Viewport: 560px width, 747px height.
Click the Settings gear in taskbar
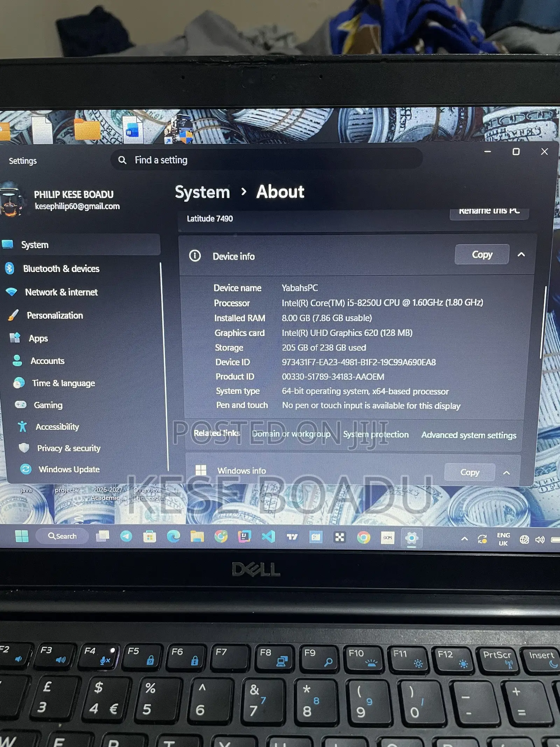412,538
